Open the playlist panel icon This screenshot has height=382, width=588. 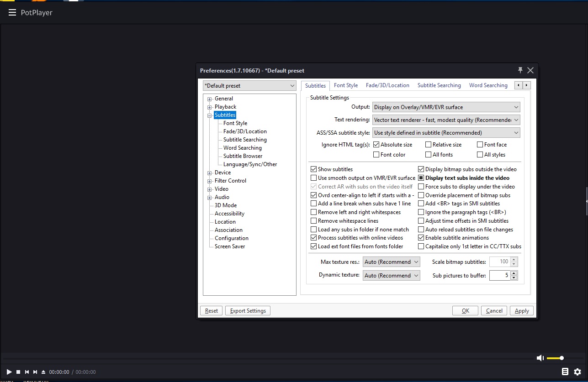click(x=565, y=372)
